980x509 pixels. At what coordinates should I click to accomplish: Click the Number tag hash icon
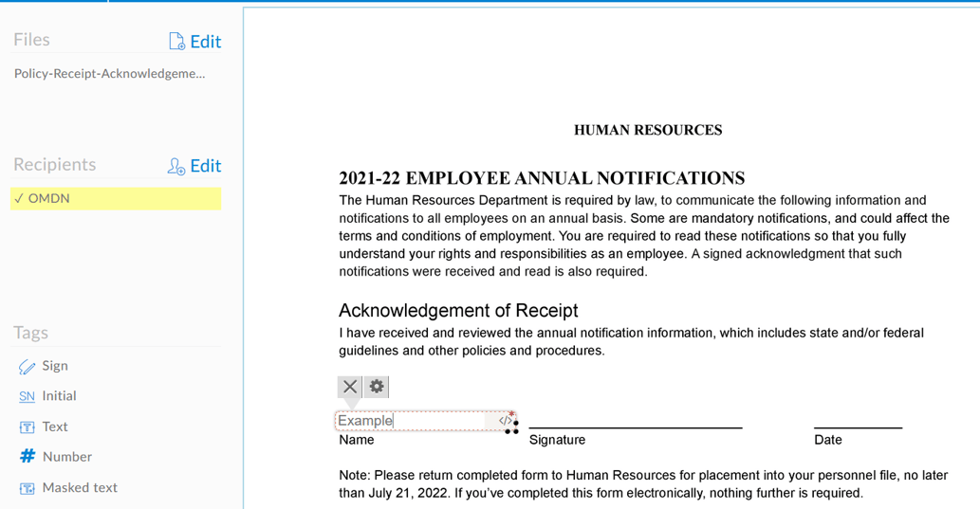(x=27, y=457)
